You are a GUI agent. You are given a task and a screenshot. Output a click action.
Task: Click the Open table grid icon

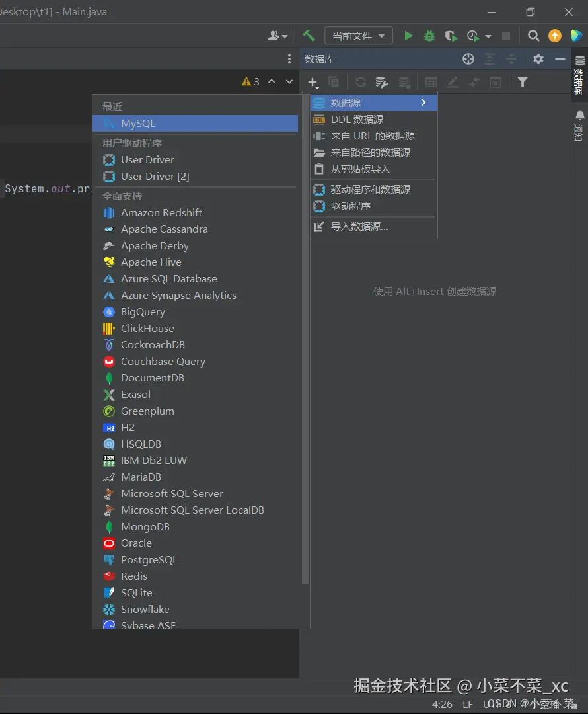pyautogui.click(x=431, y=82)
